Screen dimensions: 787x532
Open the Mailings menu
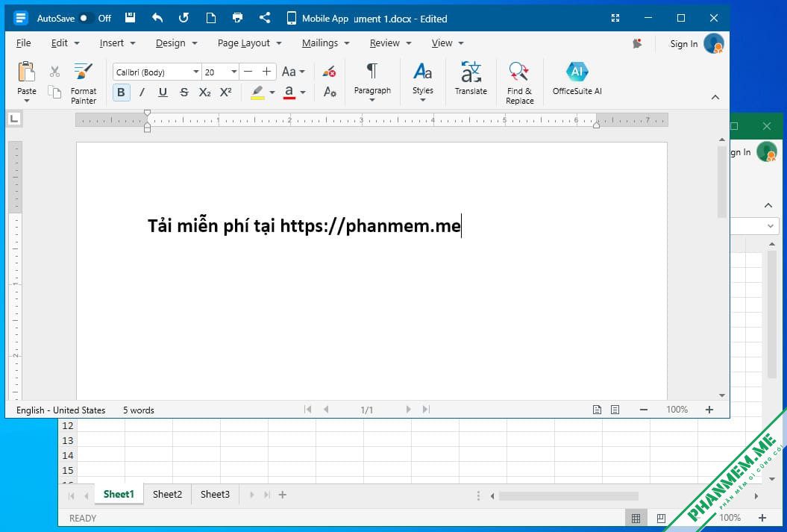(325, 43)
